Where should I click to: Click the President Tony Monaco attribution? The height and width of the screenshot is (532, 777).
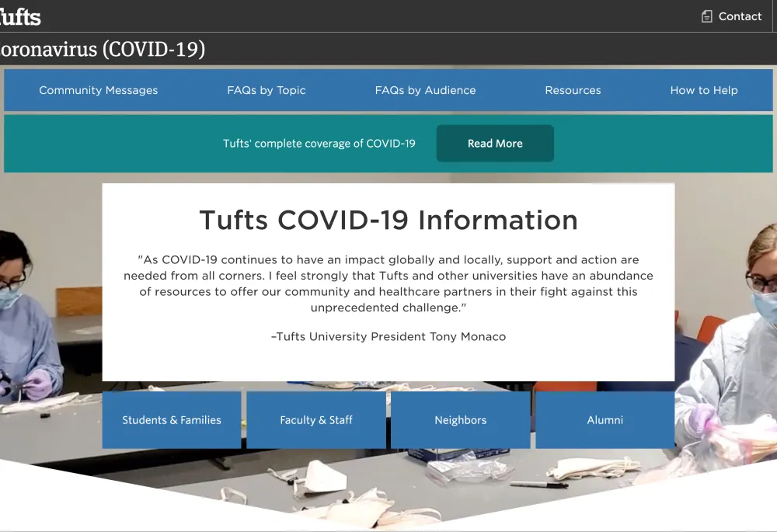pos(388,336)
